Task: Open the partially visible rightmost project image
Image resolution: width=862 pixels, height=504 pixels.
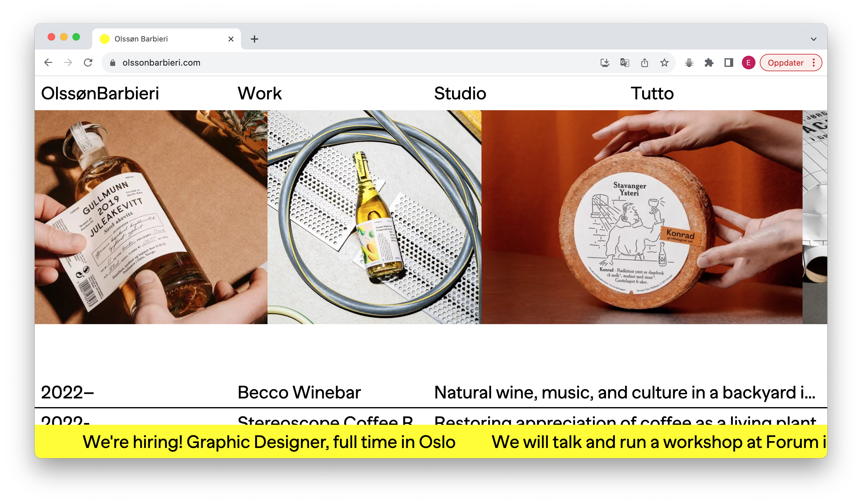Action: pos(815,217)
